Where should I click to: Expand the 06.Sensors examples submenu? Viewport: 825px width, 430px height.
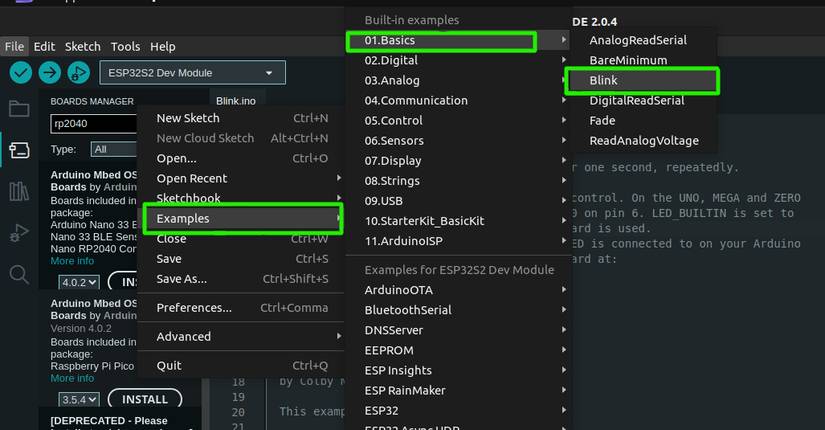(458, 141)
